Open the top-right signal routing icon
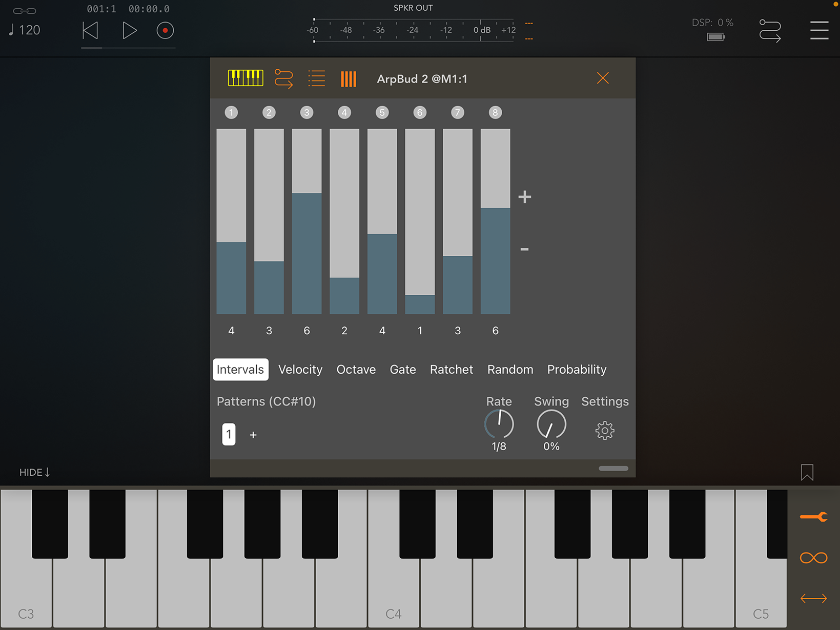The height and width of the screenshot is (630, 840). click(x=770, y=31)
